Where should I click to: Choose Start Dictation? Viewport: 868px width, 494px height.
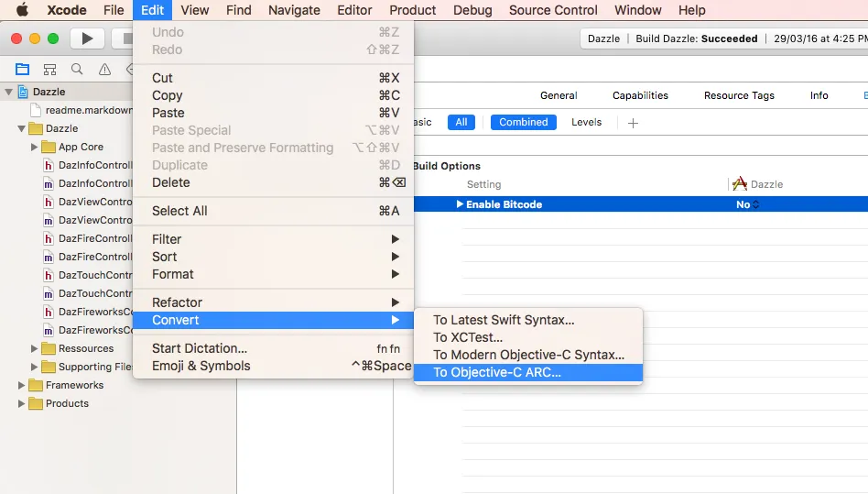(274, 348)
